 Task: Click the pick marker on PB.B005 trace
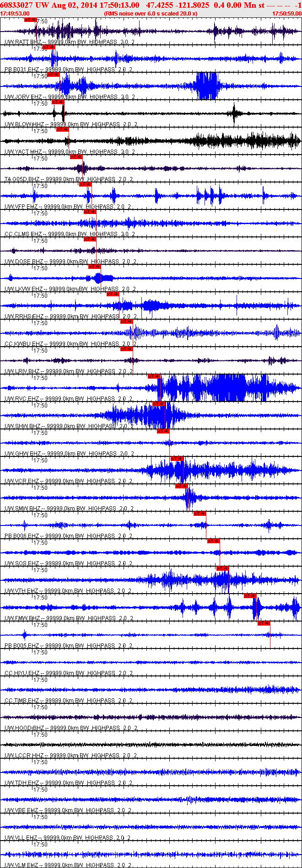(264, 623)
